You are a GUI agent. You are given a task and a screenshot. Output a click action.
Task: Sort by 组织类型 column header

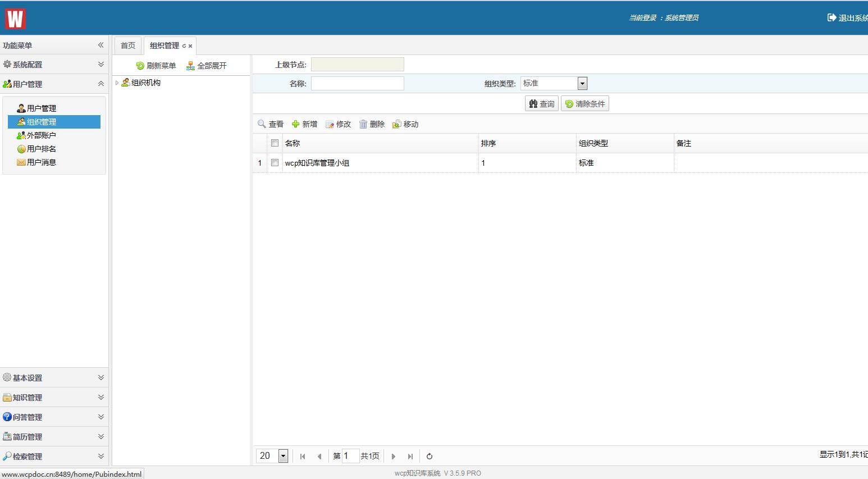click(625, 143)
